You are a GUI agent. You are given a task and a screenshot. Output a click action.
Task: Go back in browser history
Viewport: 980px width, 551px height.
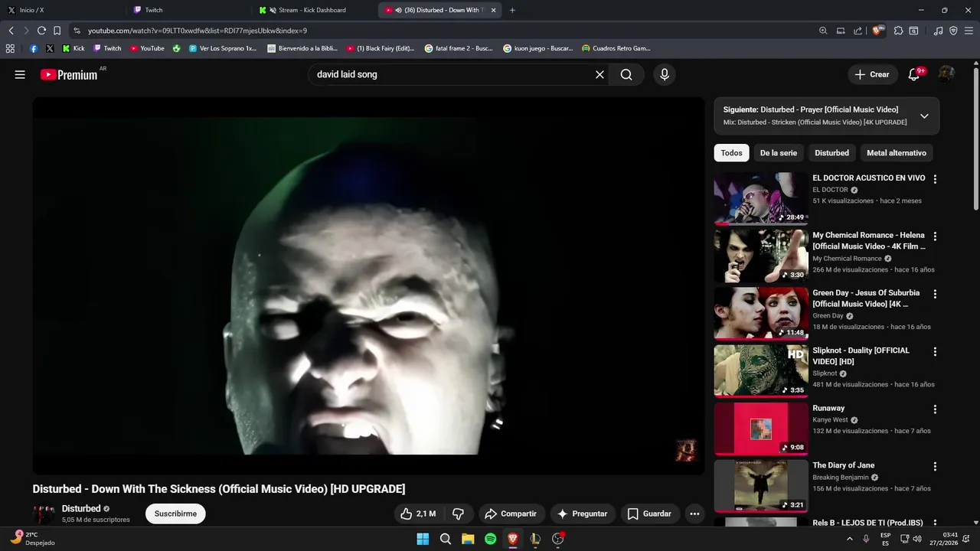tap(11, 31)
